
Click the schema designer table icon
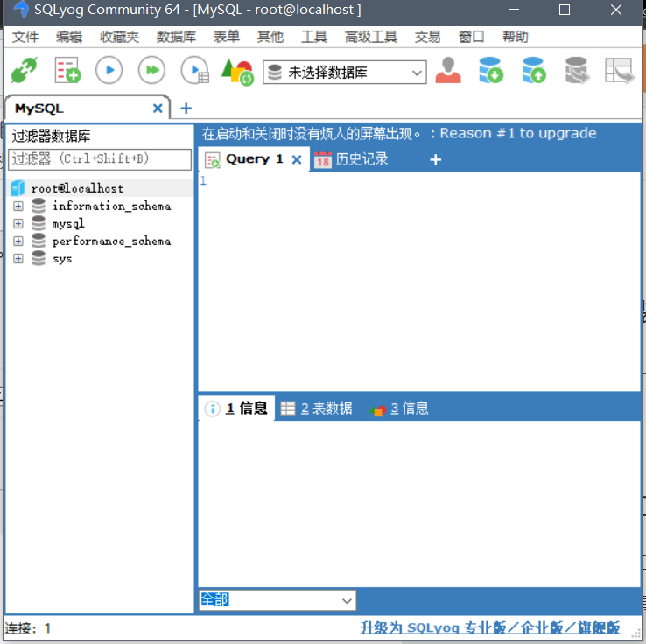[619, 71]
